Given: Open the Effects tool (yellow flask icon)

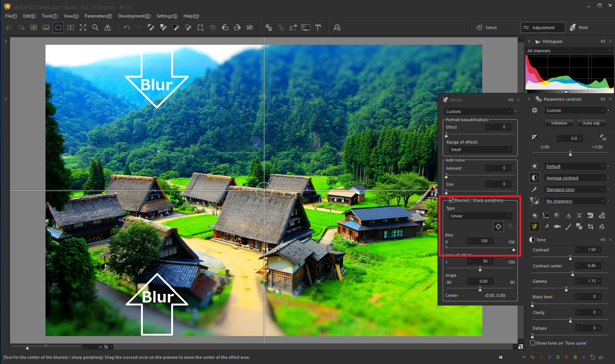Looking at the screenshot, I should tap(534, 226).
